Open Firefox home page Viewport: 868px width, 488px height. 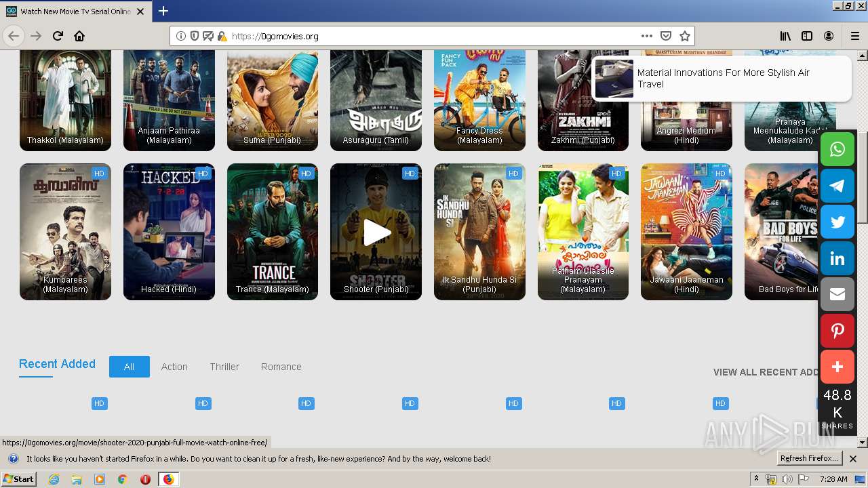79,36
